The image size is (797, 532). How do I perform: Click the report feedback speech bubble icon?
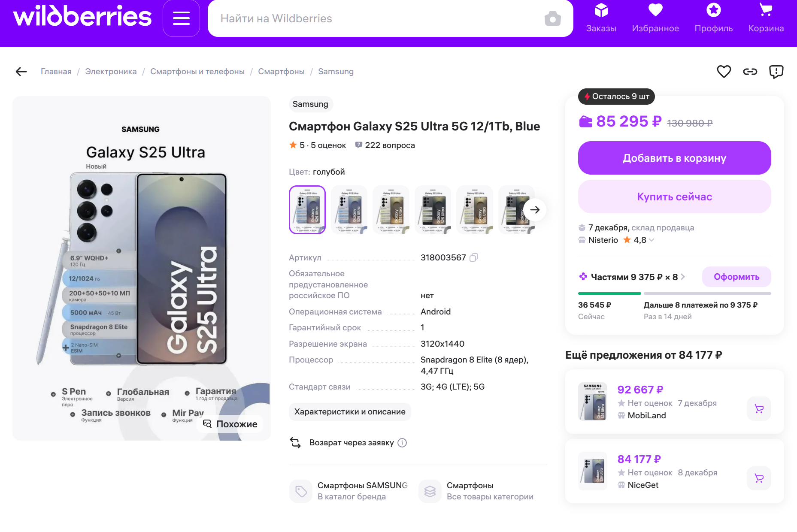(776, 72)
